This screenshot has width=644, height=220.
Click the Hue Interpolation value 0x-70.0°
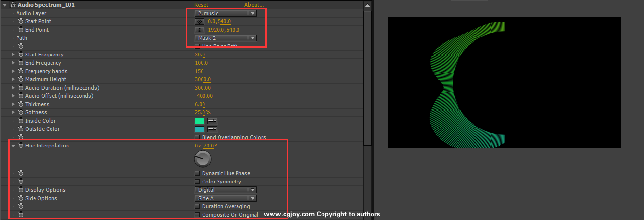(205, 146)
